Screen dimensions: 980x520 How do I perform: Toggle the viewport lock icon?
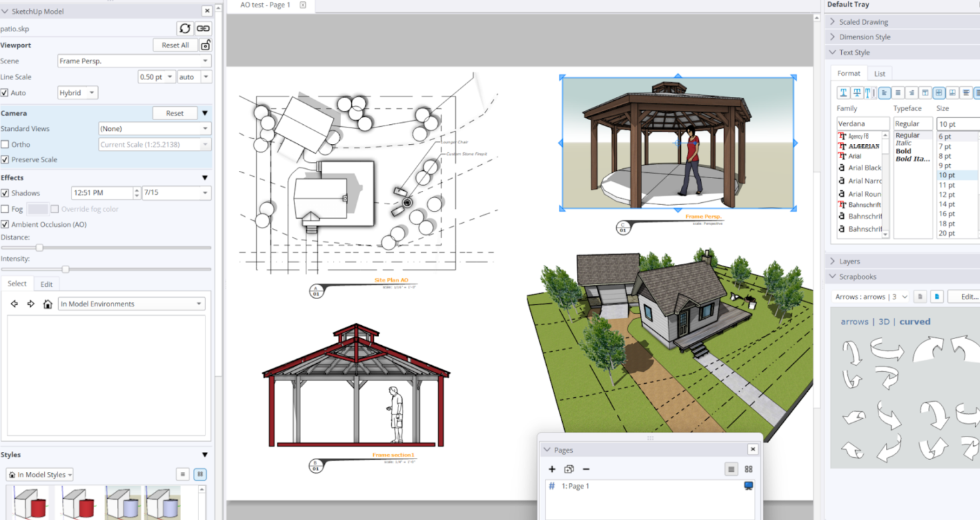click(x=206, y=45)
